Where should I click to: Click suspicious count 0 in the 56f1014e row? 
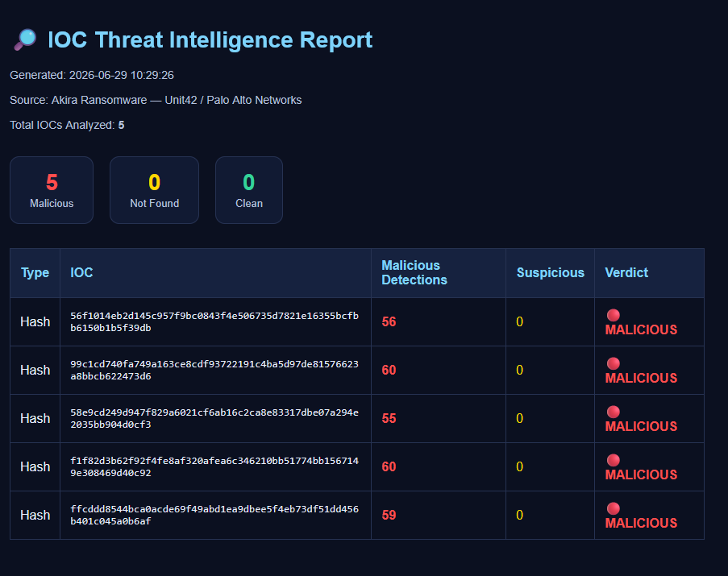tap(519, 322)
